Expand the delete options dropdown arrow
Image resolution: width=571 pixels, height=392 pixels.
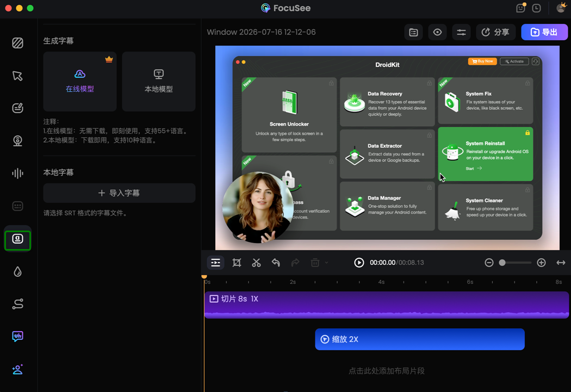(327, 263)
